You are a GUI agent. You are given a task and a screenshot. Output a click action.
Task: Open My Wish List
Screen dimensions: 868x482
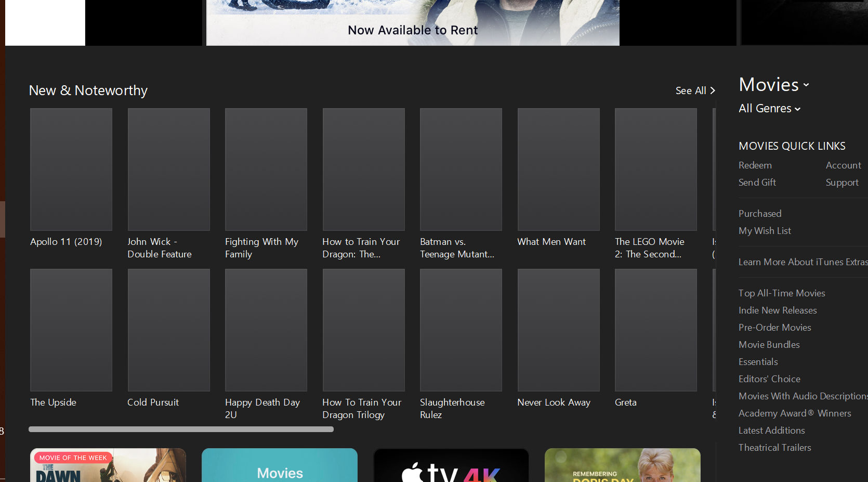(x=765, y=231)
